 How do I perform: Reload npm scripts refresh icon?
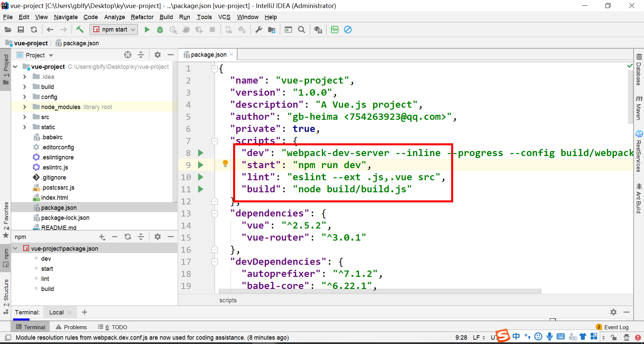pyautogui.click(x=128, y=237)
